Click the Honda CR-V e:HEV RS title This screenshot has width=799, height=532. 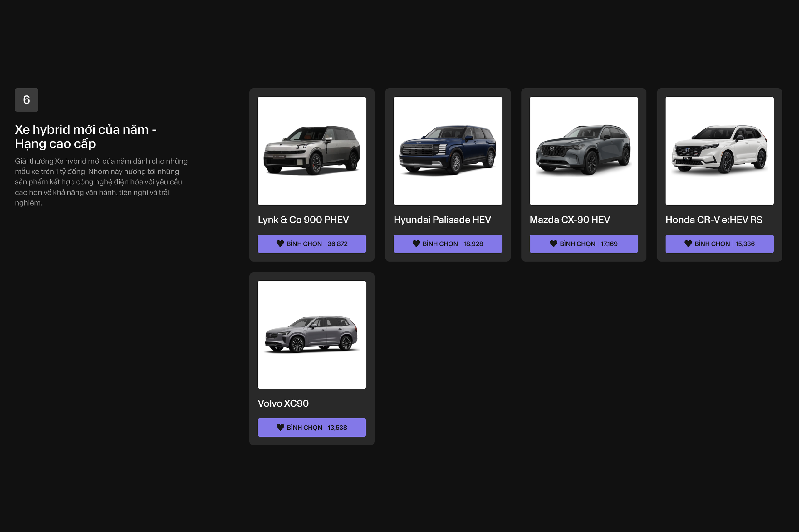(714, 220)
